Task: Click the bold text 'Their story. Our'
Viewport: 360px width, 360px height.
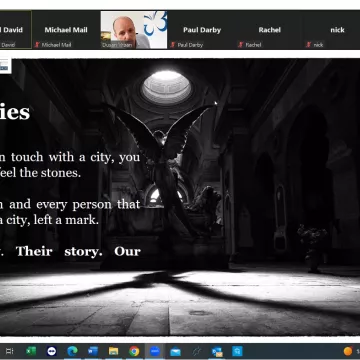Action: coord(78,251)
